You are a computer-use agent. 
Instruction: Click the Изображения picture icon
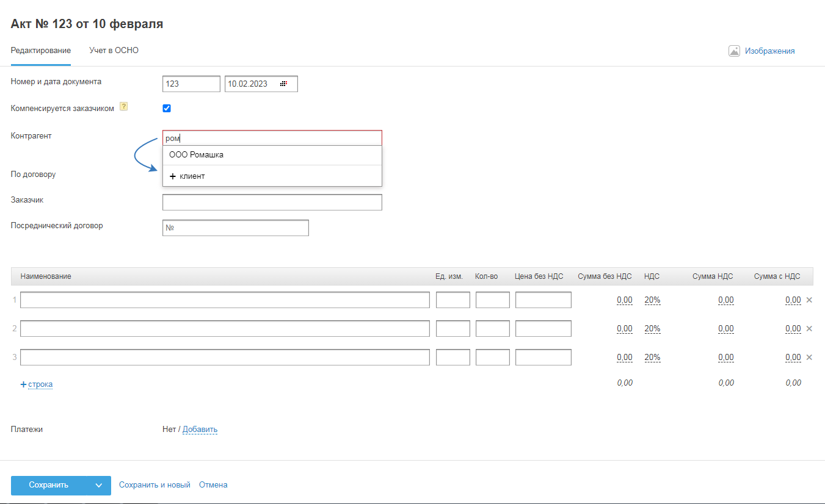point(734,51)
